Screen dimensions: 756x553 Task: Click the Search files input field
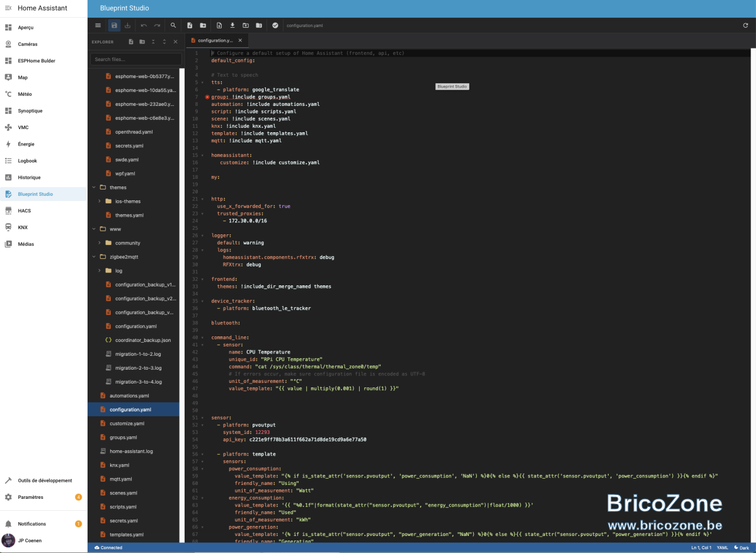[x=137, y=59]
